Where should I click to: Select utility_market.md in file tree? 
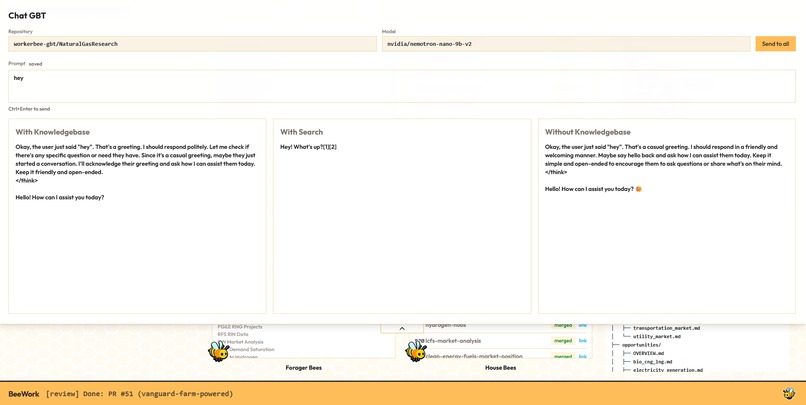(656, 337)
